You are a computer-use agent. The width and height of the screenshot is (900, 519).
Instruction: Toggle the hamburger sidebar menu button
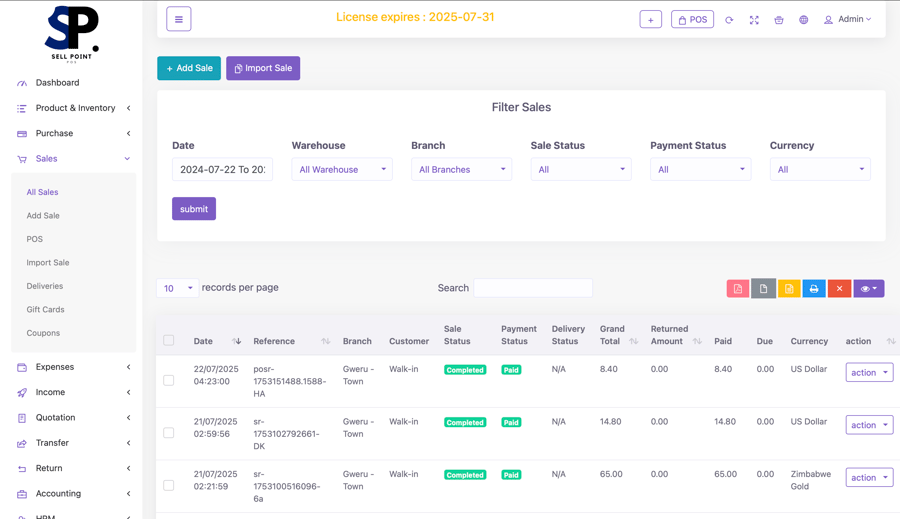(179, 19)
